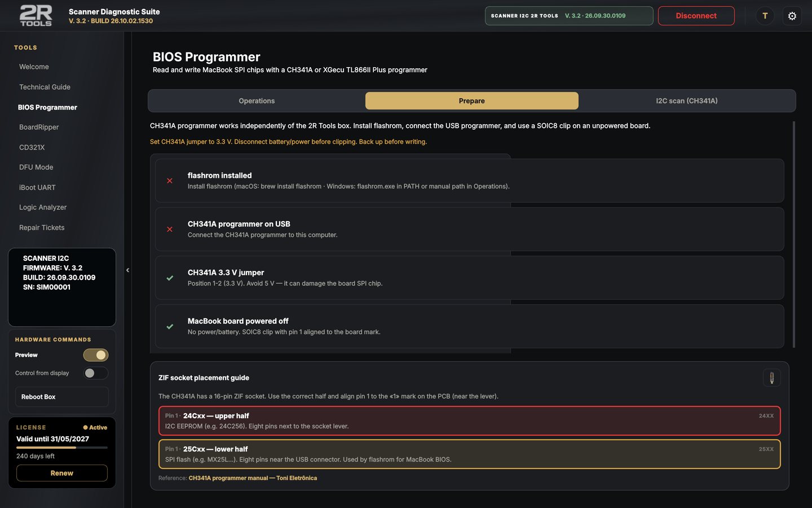The image size is (812, 508).
Task: Click the flashrom installed checklist row
Action: 470,181
